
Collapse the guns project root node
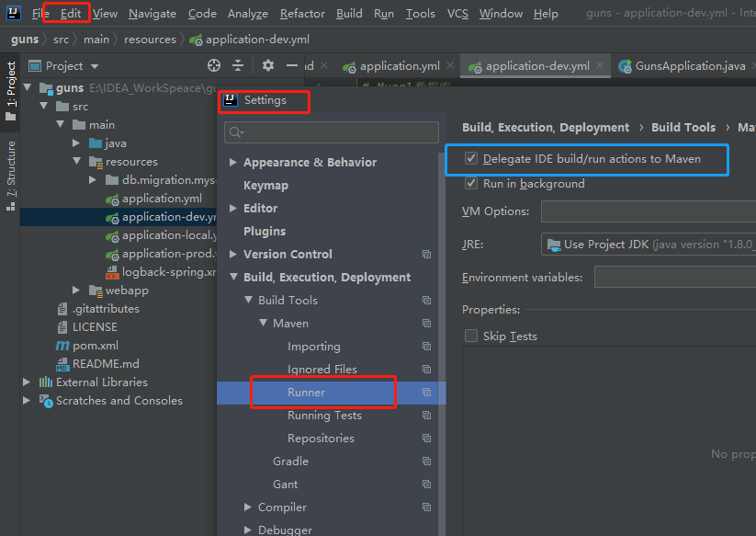[28, 88]
